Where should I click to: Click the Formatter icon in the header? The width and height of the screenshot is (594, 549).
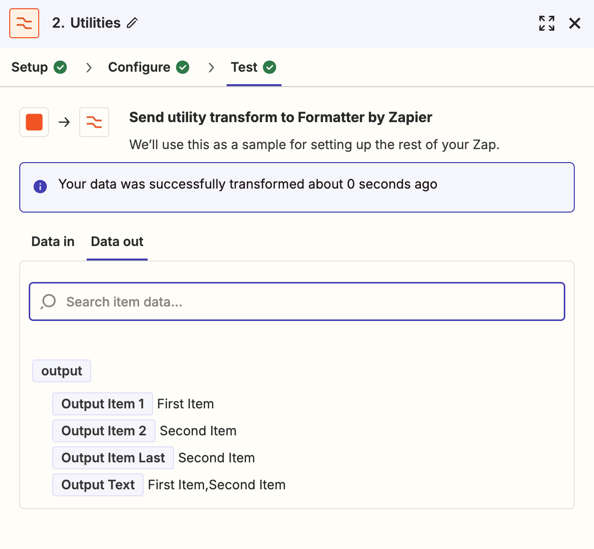pos(24,23)
